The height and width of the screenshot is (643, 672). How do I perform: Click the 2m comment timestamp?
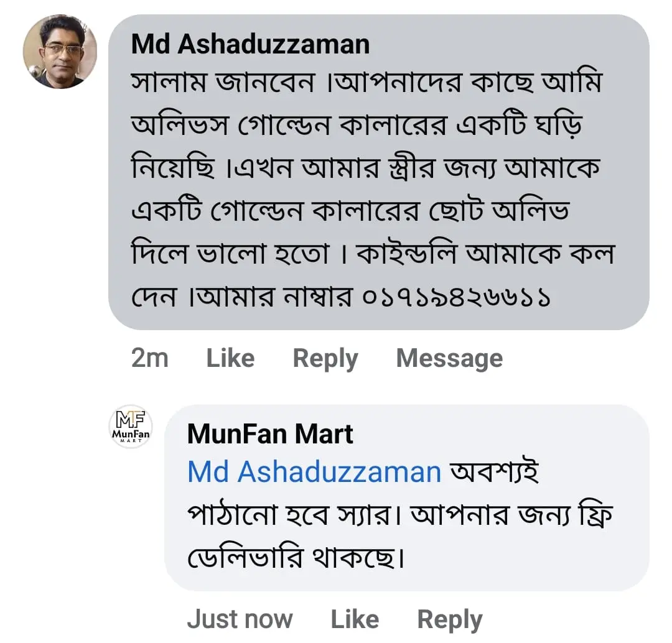(149, 358)
